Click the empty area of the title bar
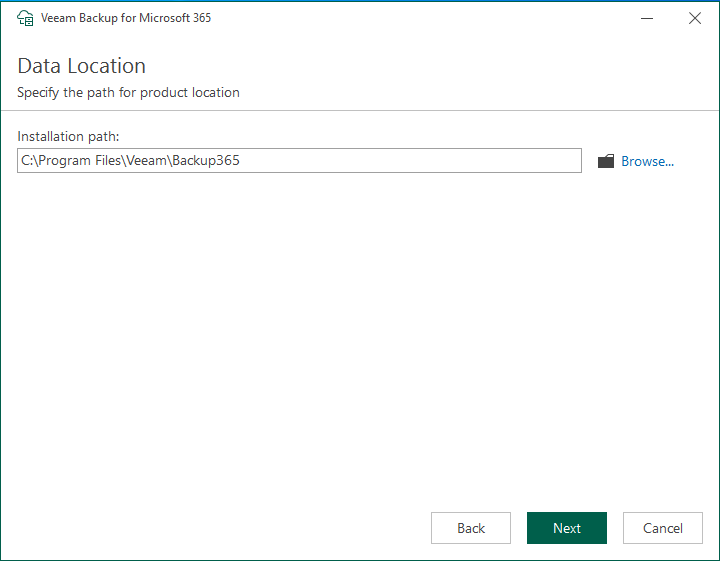This screenshot has width=720, height=561. pyautogui.click(x=420, y=18)
